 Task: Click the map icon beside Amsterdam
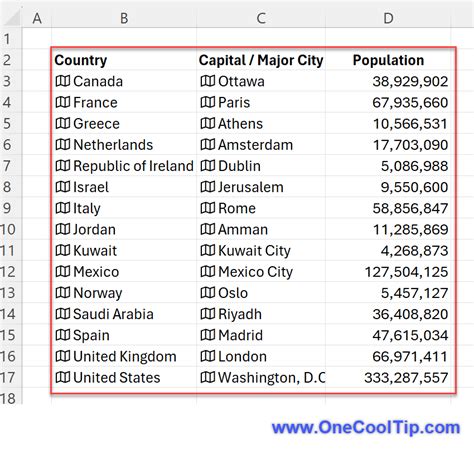tap(208, 145)
